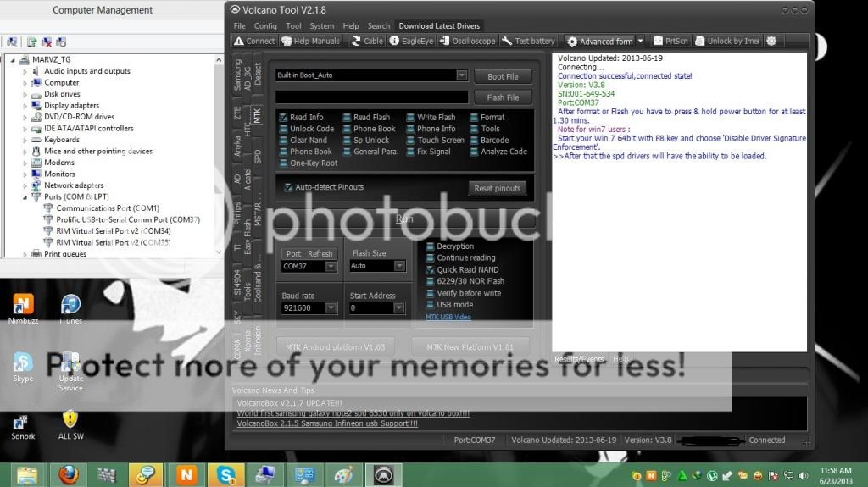The height and width of the screenshot is (487, 868).
Task: Open the Skype desktop shortcut
Action: click(x=23, y=367)
